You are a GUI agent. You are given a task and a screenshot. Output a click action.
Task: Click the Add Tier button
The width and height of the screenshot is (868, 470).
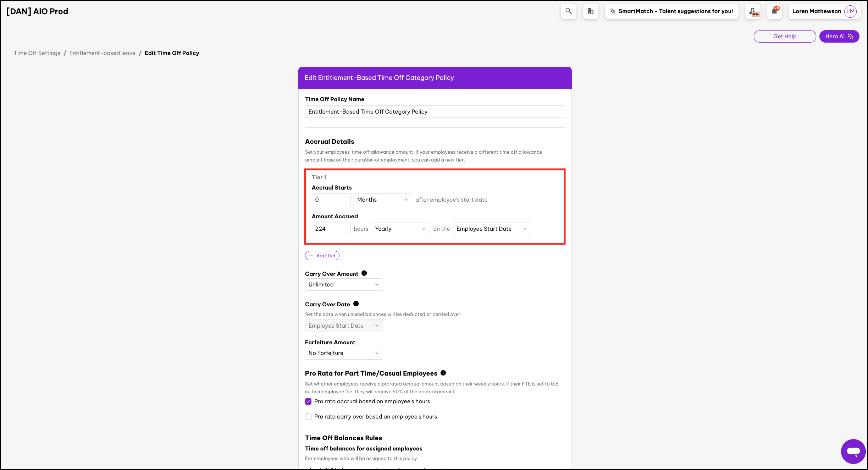pos(322,256)
